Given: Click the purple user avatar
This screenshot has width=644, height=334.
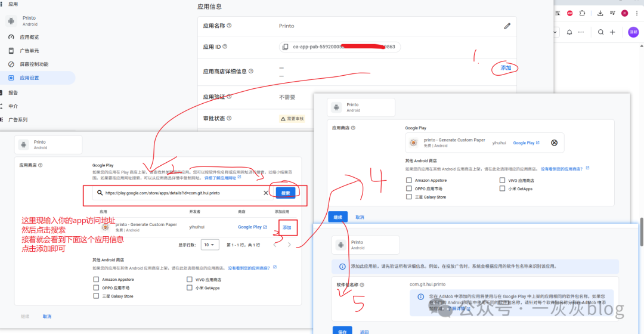Looking at the screenshot, I should [633, 32].
